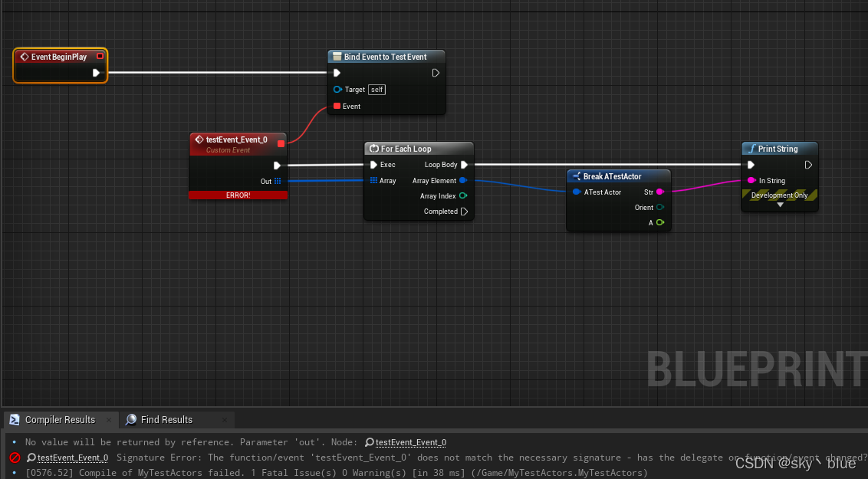The image size is (868, 479).
Task: Click red error icon in compiler results
Action: pos(15,458)
